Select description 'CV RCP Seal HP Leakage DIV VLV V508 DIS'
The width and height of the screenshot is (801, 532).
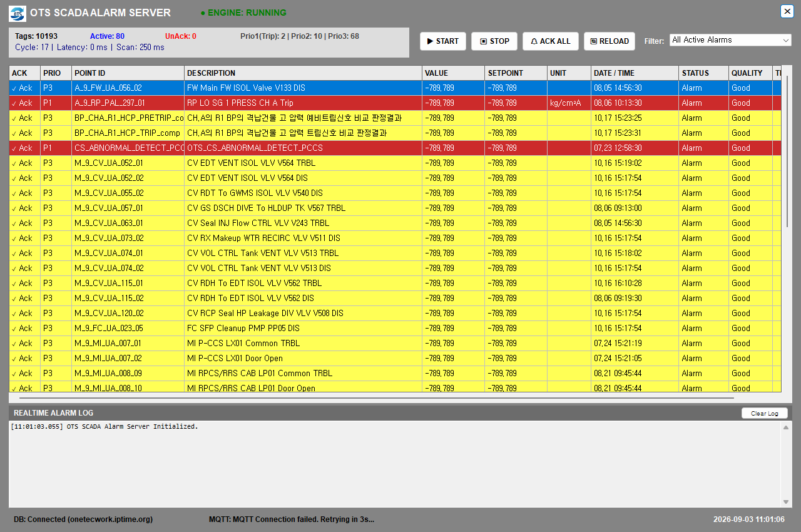[x=304, y=314]
